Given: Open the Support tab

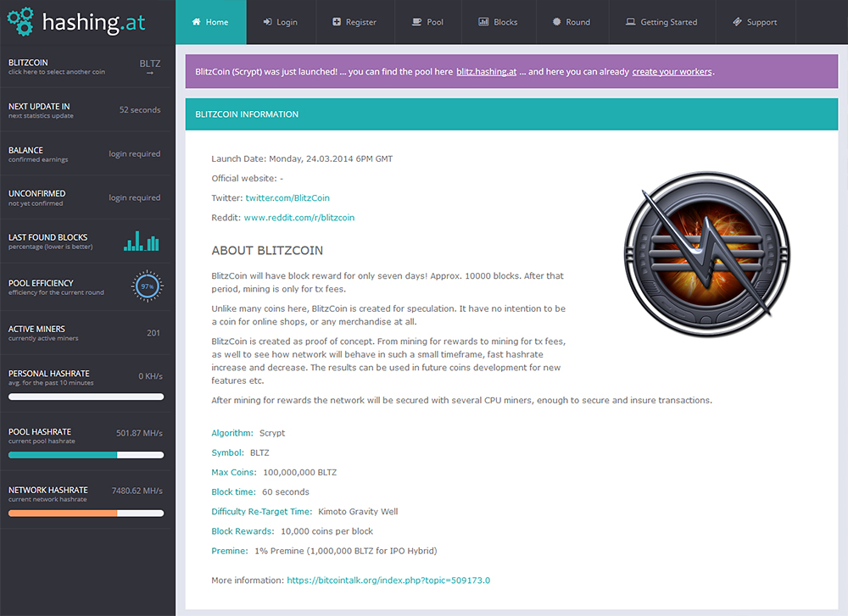Looking at the screenshot, I should click(x=756, y=22).
